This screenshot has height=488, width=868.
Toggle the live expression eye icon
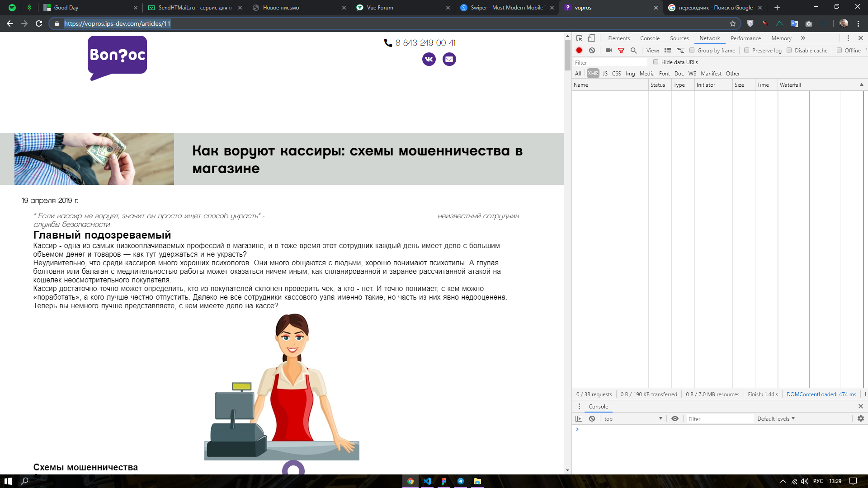(675, 419)
